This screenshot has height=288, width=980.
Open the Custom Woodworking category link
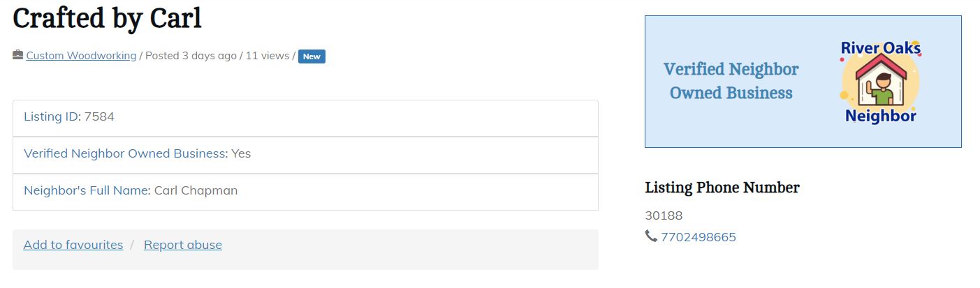[x=81, y=56]
